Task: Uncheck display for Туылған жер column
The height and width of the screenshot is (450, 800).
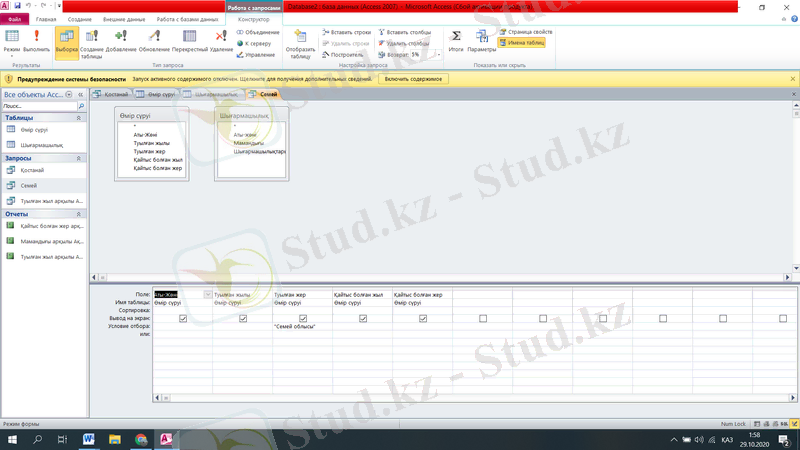Action: 303,318
